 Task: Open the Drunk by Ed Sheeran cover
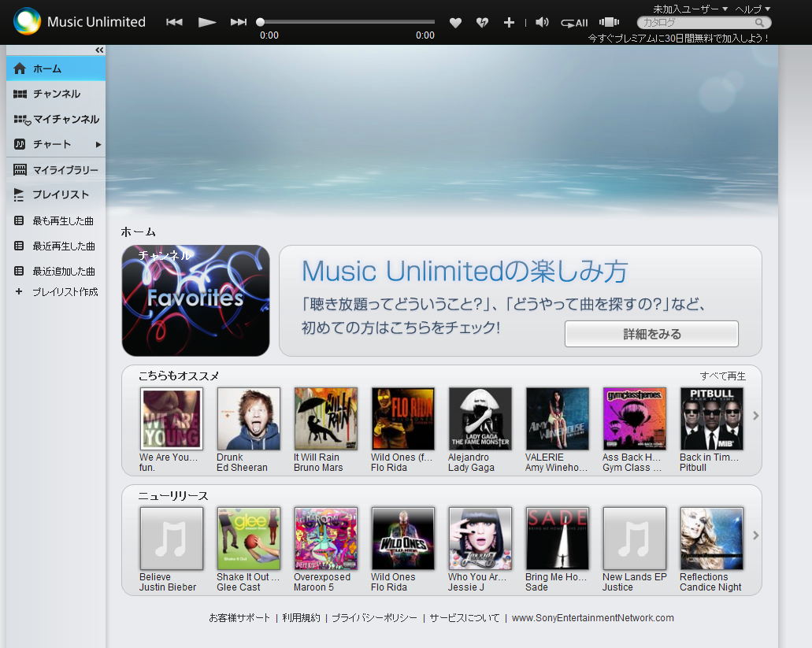point(249,419)
